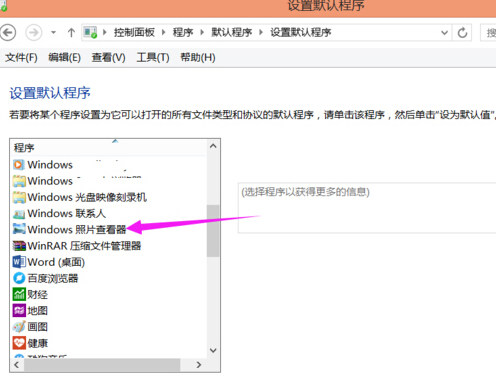Click the horizontal scroll right arrow
Image resolution: width=496 pixels, height=375 pixels.
[199, 365]
